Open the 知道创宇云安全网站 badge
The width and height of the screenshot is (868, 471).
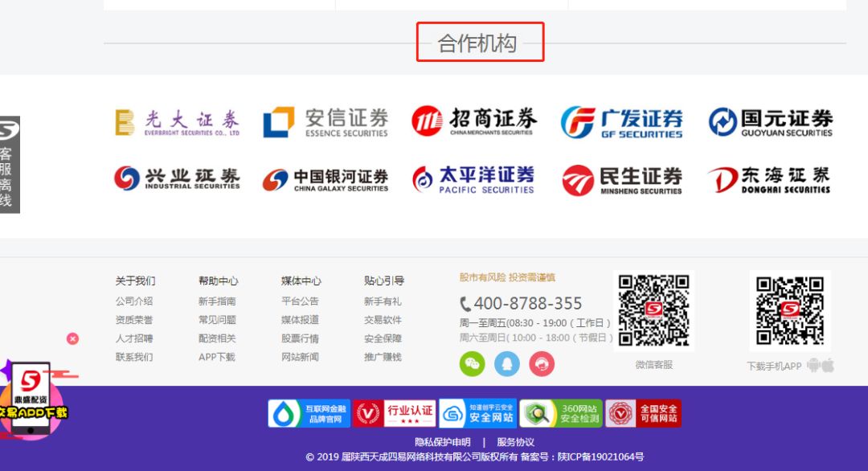click(477, 412)
